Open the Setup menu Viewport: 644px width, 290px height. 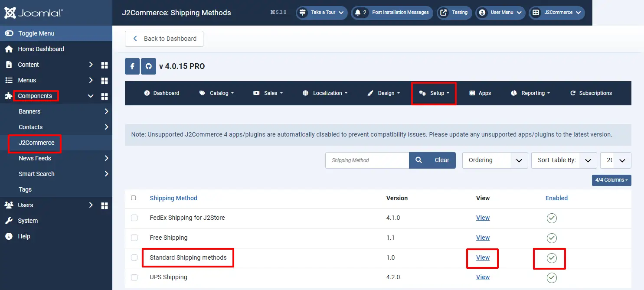tap(434, 93)
